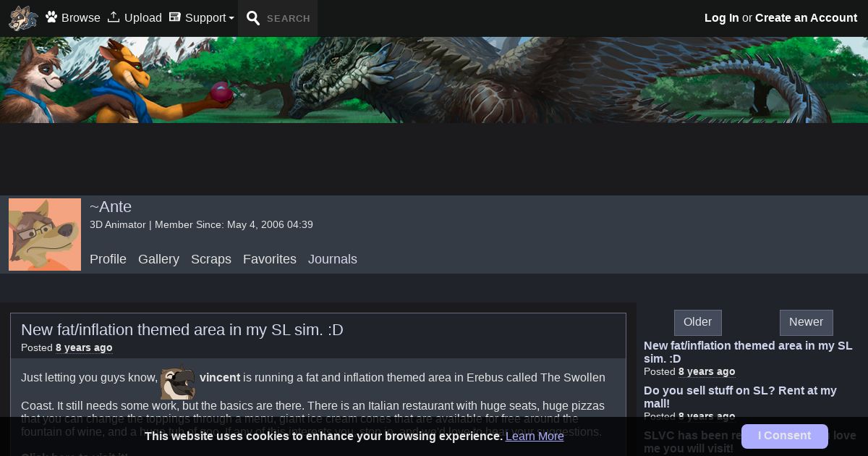Click the main post's 8 years ago timestamp

(x=84, y=348)
